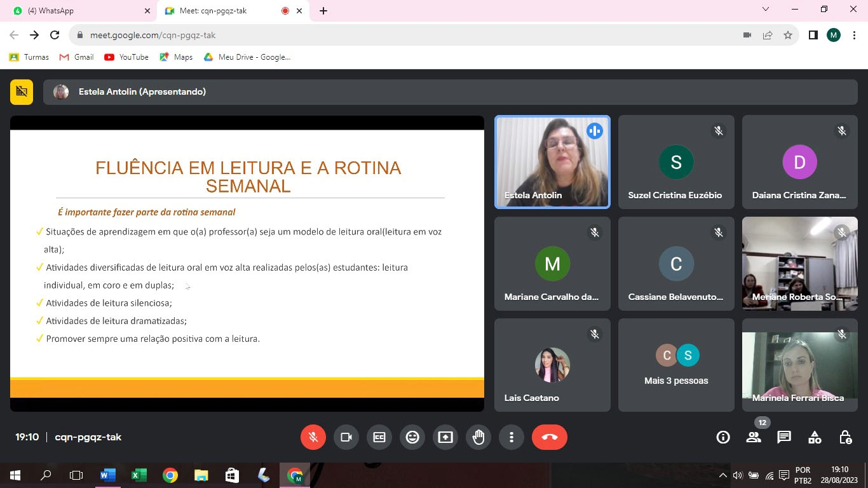Open the emoji reactions button

click(412, 437)
